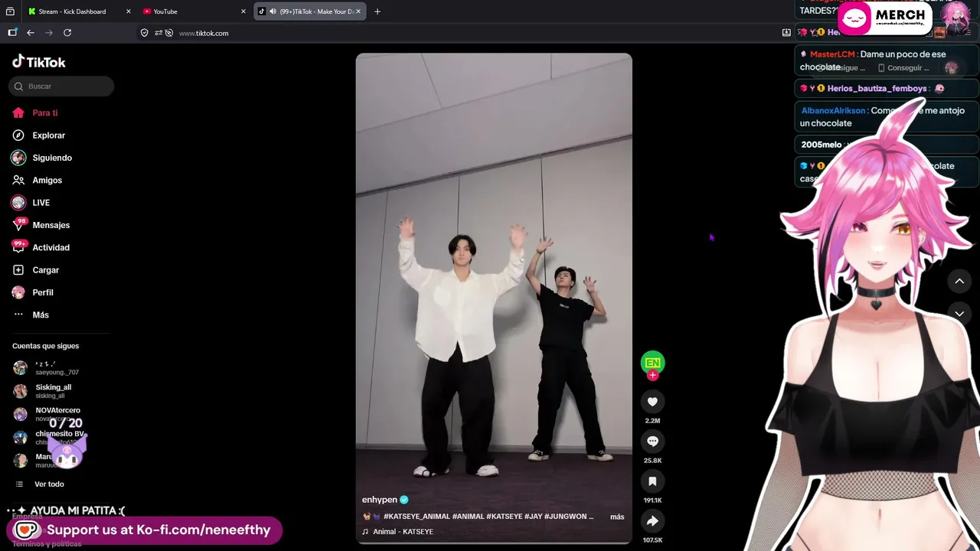Image resolution: width=980 pixels, height=551 pixels.
Task: Open video comments via speech bubble icon
Action: (652, 442)
